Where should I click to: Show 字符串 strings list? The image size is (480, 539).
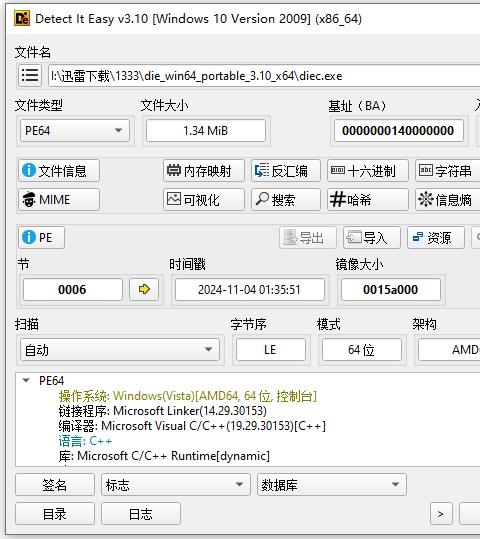tap(448, 171)
